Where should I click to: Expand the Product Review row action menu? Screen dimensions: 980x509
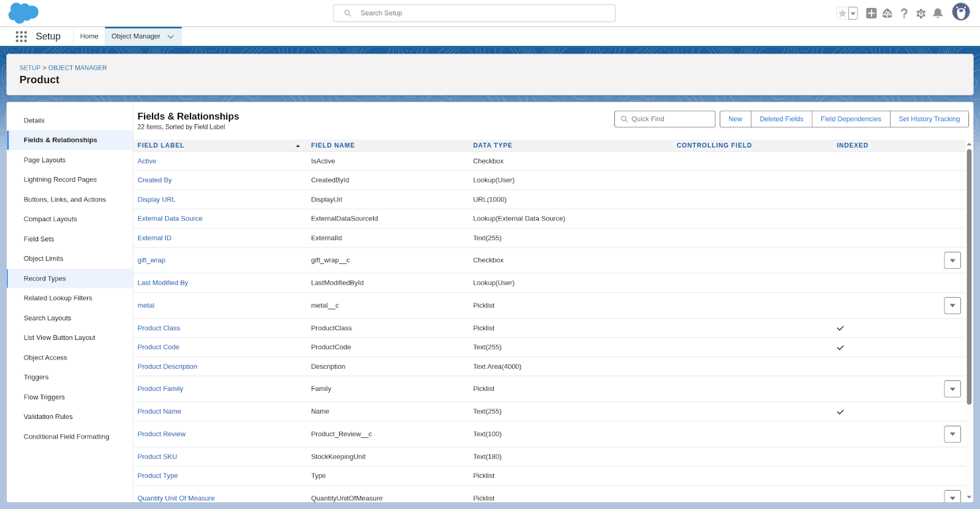(952, 434)
